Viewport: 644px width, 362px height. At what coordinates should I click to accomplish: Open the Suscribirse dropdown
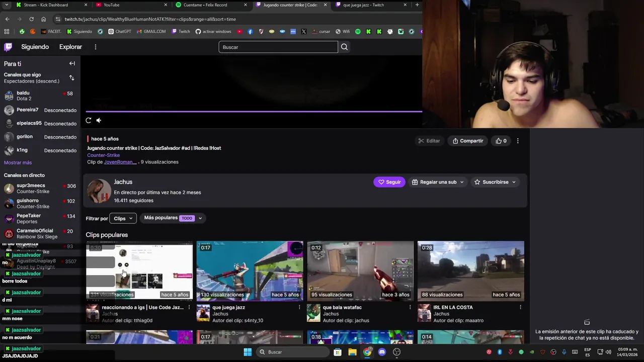pos(496,182)
